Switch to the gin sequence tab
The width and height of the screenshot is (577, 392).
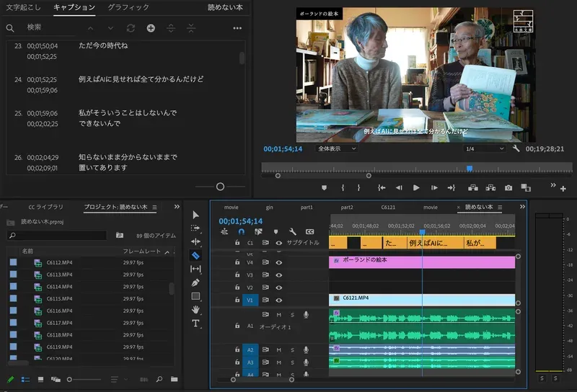pyautogui.click(x=269, y=208)
